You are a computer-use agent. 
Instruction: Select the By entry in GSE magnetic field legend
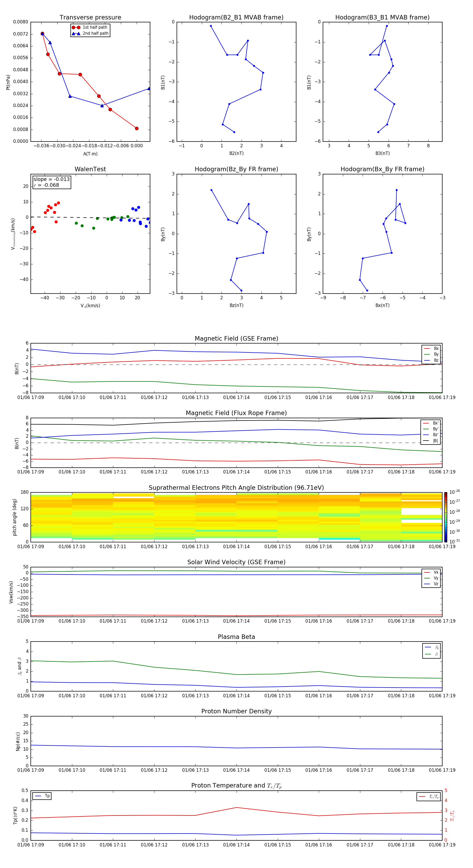(431, 354)
